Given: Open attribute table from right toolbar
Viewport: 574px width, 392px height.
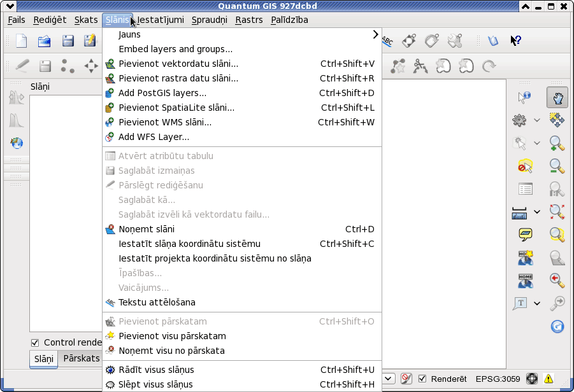Looking at the screenshot, I should point(526,189).
